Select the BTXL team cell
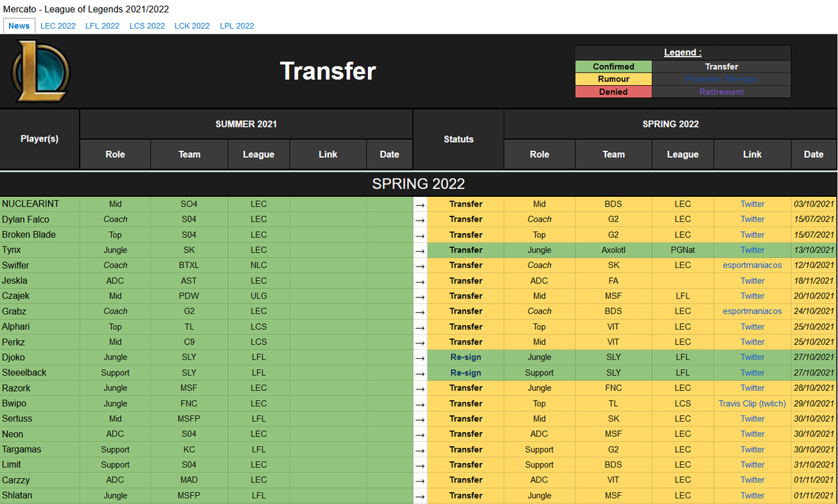Viewport: 838px width, 504px height. (x=189, y=265)
